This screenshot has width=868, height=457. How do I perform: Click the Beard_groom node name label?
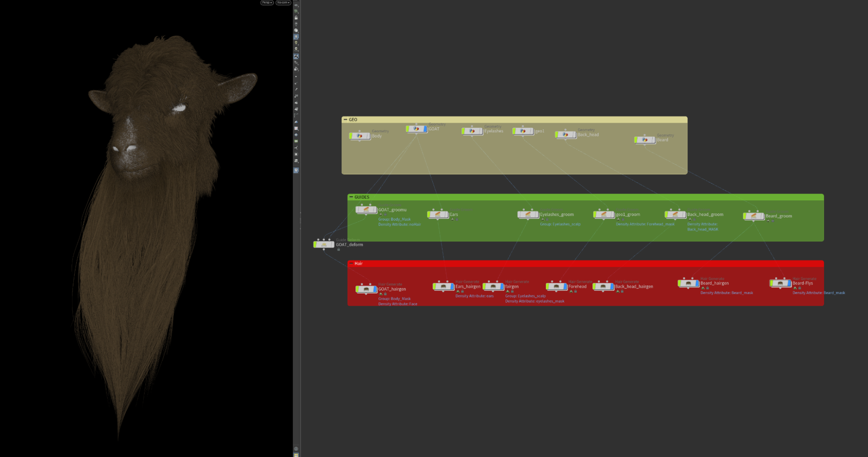point(779,216)
